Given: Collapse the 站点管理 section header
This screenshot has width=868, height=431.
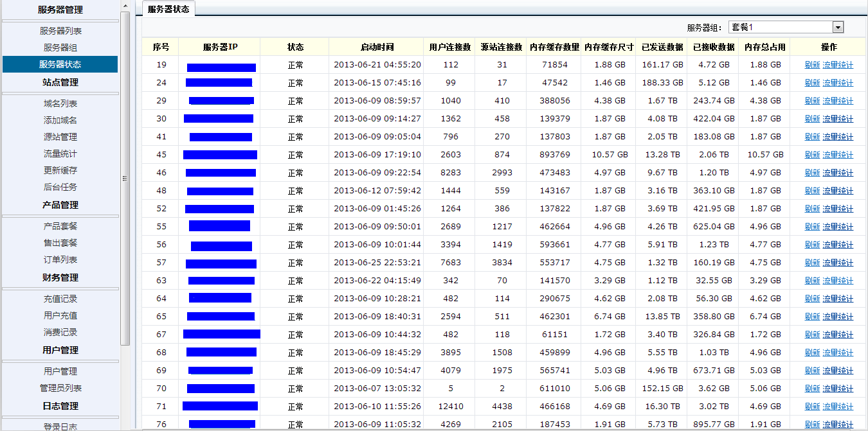Looking at the screenshot, I should click(60, 82).
